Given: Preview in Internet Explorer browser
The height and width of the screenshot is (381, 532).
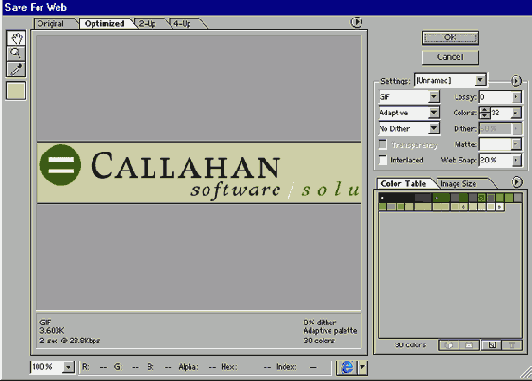Looking at the screenshot, I should click(347, 367).
